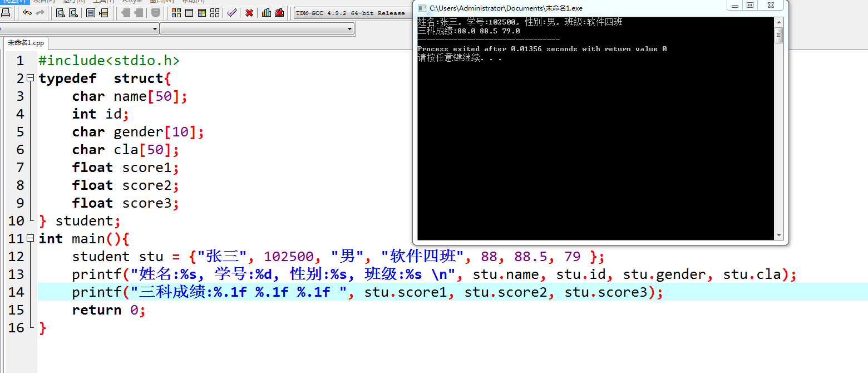868x373 pixels.
Task: Open the Replace tool icon
Action: [x=73, y=13]
